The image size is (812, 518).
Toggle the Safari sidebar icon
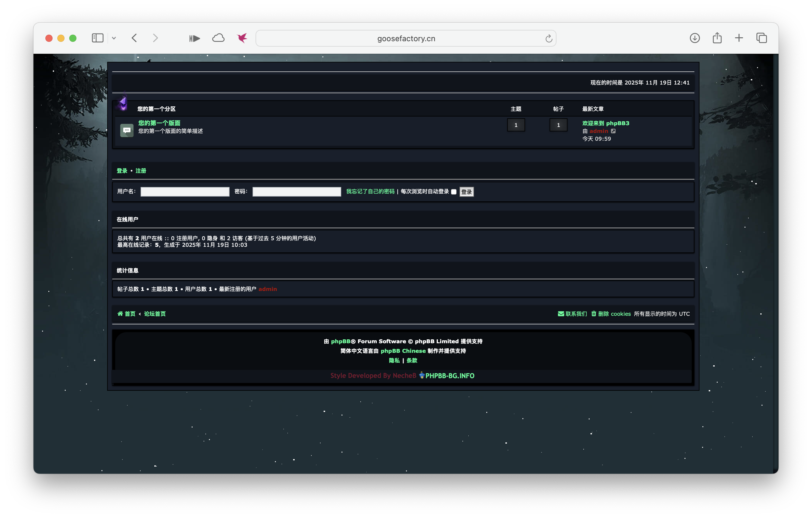pyautogui.click(x=97, y=38)
